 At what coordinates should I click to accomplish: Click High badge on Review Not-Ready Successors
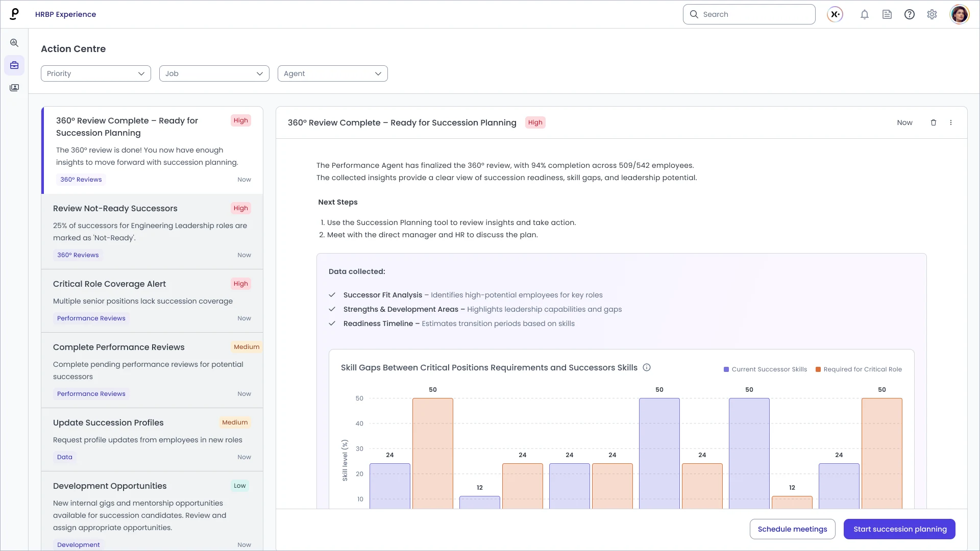coord(241,208)
